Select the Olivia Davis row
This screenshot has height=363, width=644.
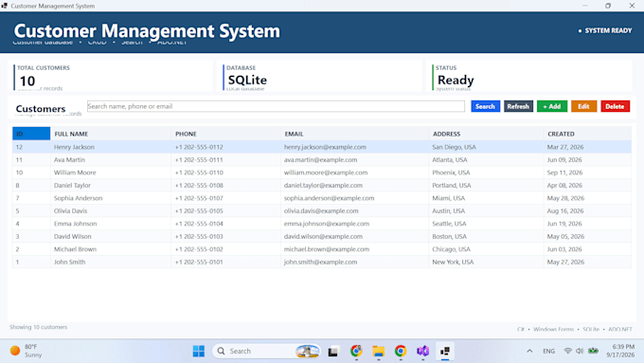point(322,210)
